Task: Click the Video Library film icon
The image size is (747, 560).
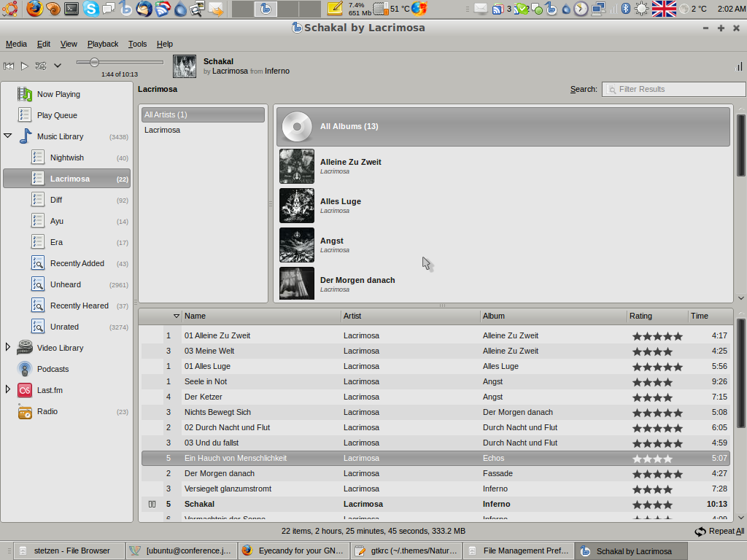Action: click(25, 348)
